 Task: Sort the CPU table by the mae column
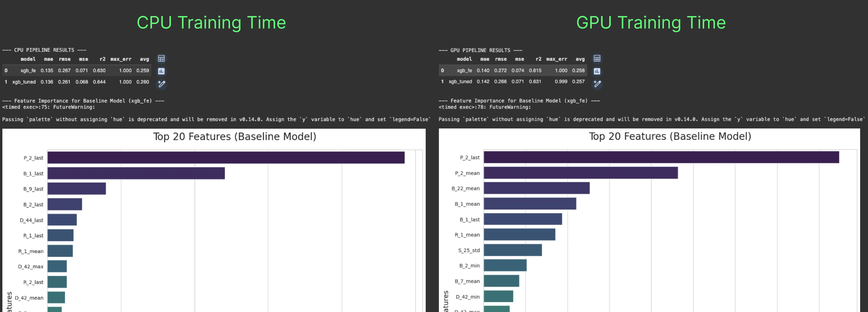coord(48,59)
